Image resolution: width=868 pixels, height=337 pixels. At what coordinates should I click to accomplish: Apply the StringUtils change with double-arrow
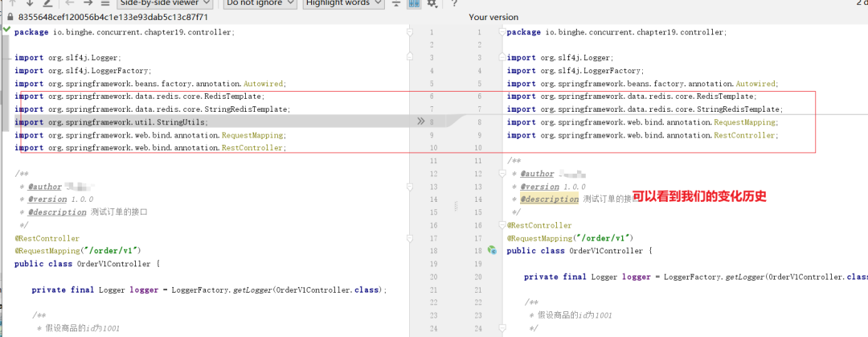[420, 121]
